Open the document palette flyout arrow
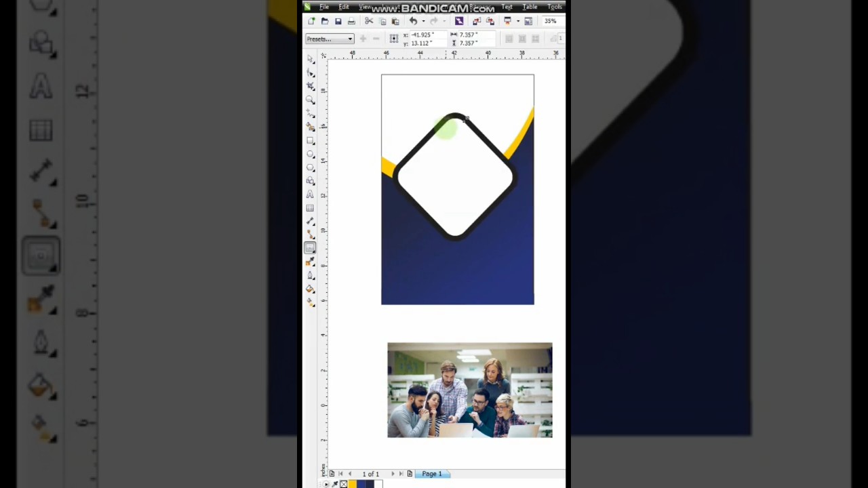The height and width of the screenshot is (488, 868). click(x=327, y=484)
